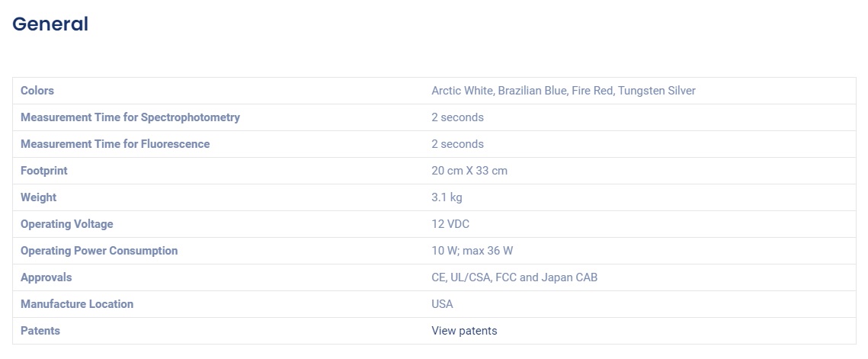Click the Patents row label

[40, 331]
